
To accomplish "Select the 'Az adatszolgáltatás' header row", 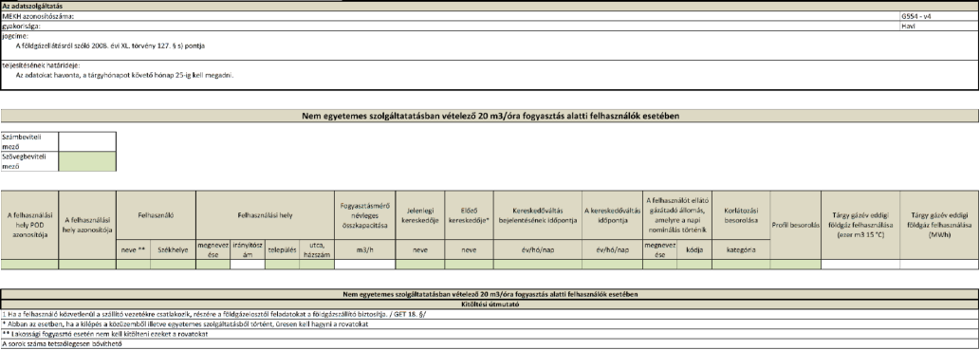I will coord(490,7).
